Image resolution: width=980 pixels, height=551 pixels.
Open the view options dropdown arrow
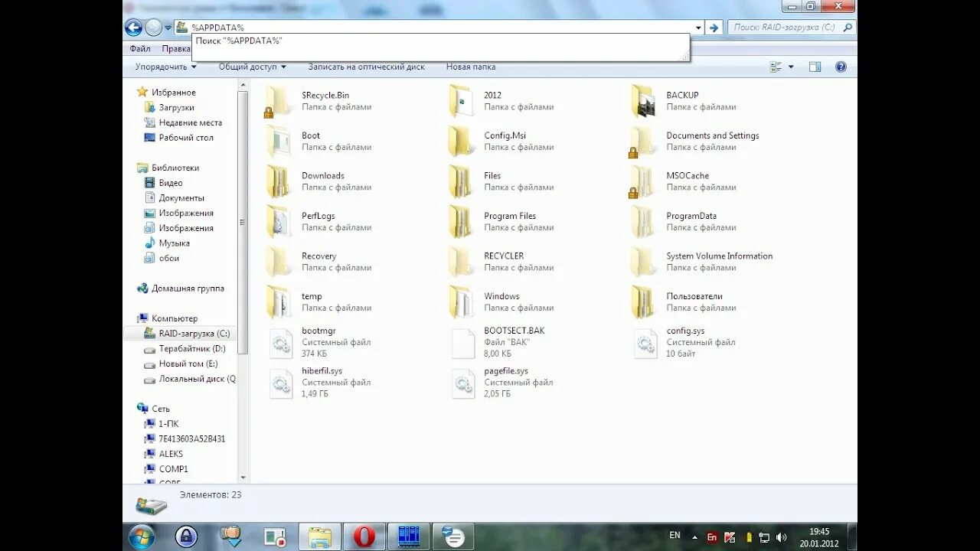pyautogui.click(x=791, y=67)
